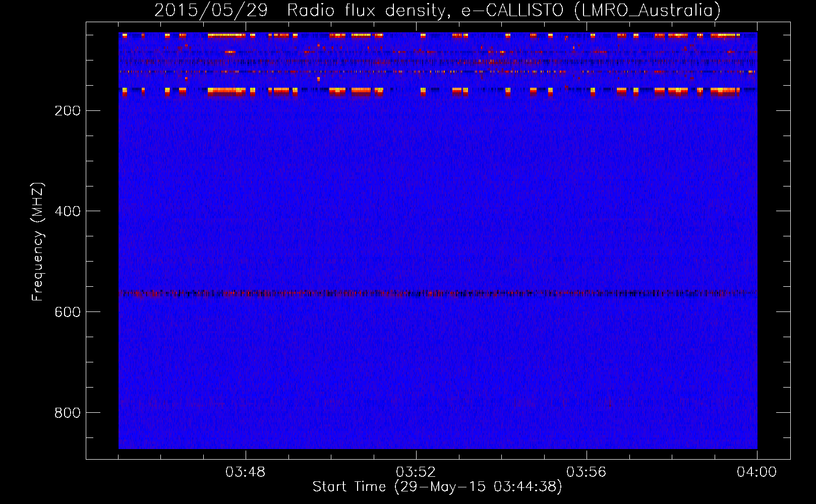
Task: Click the "03:48" time tick label
Action: [x=246, y=472]
